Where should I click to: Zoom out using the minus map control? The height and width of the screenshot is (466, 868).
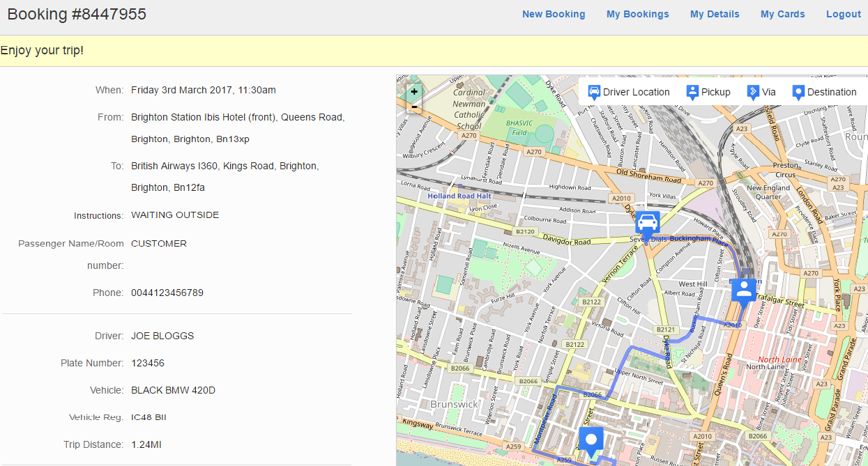click(413, 107)
